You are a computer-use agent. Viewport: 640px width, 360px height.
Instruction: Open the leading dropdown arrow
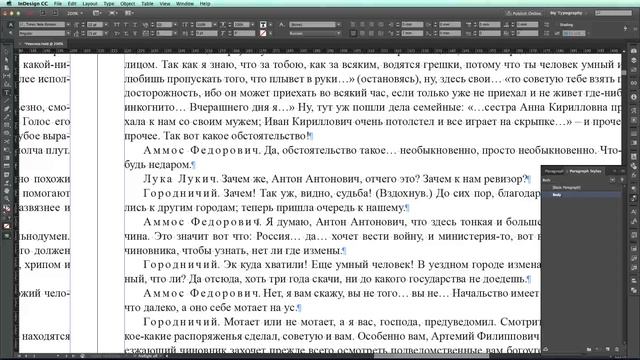click(106, 33)
